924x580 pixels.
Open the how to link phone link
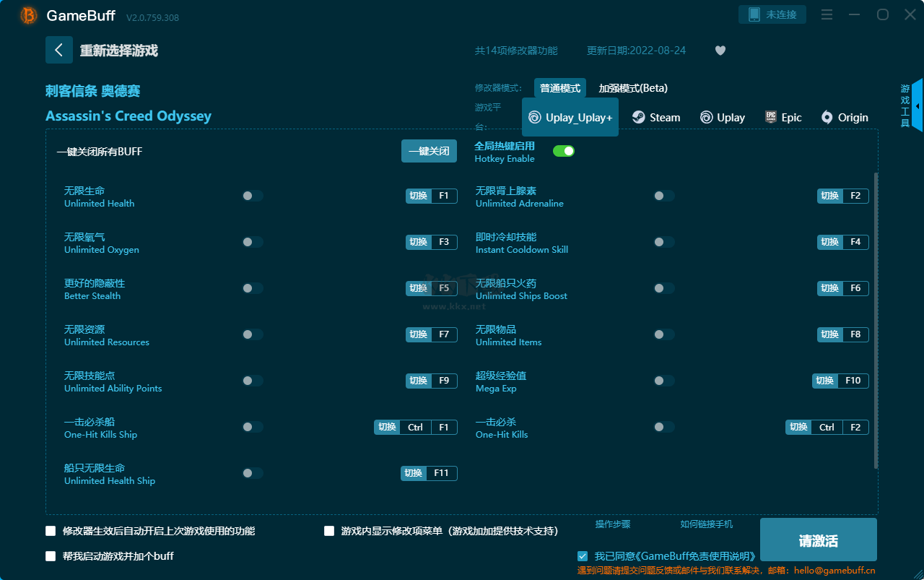[707, 524]
